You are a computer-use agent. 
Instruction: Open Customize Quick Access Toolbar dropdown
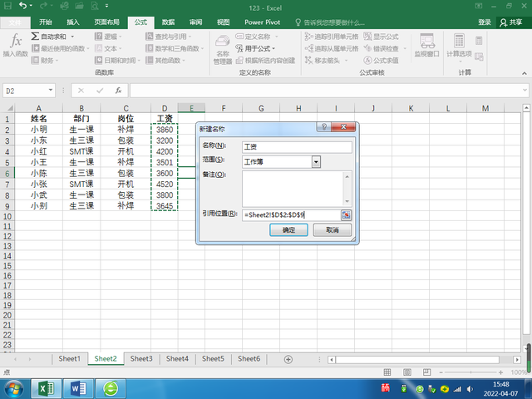click(106, 6)
